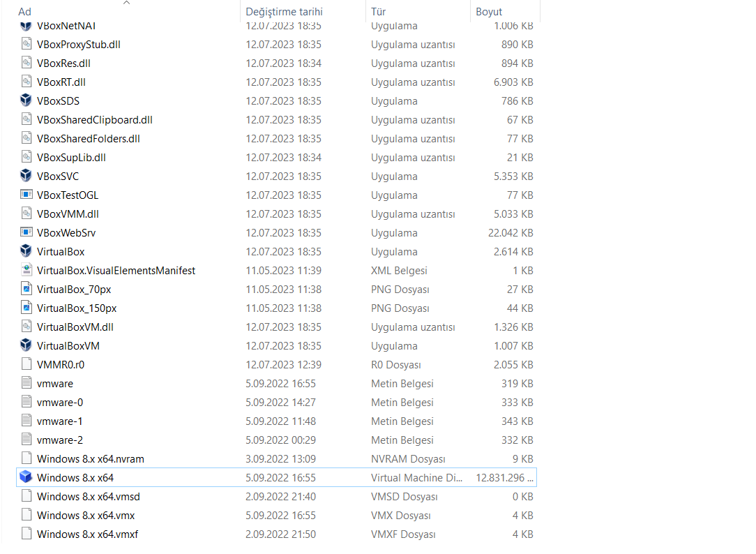Sort by the Boyut column header
The image size is (756, 554).
pyautogui.click(x=489, y=12)
